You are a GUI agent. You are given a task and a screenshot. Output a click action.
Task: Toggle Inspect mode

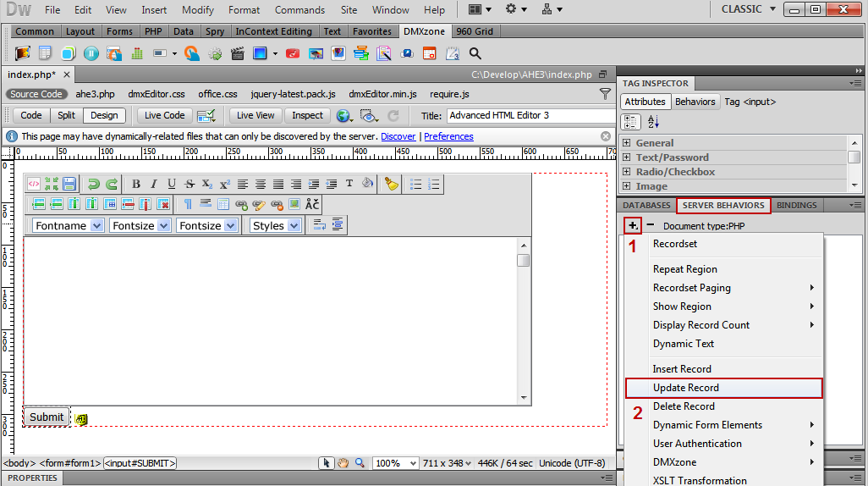[307, 115]
